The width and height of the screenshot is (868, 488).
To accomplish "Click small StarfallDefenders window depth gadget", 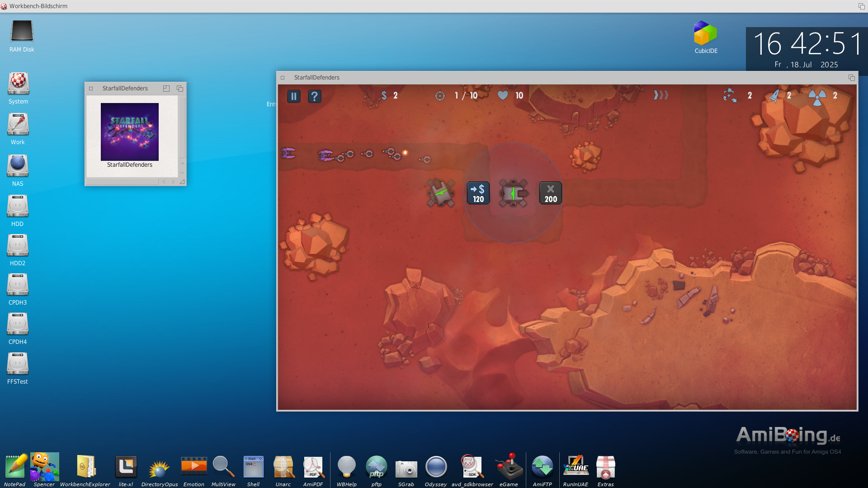I will click(x=180, y=89).
